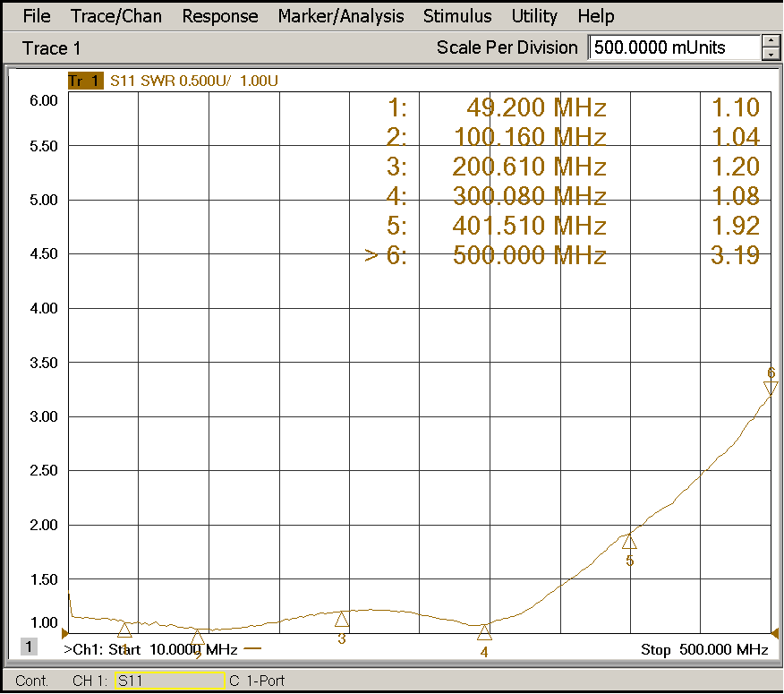
Task: Click the left reference level arrow
Action: point(64,633)
